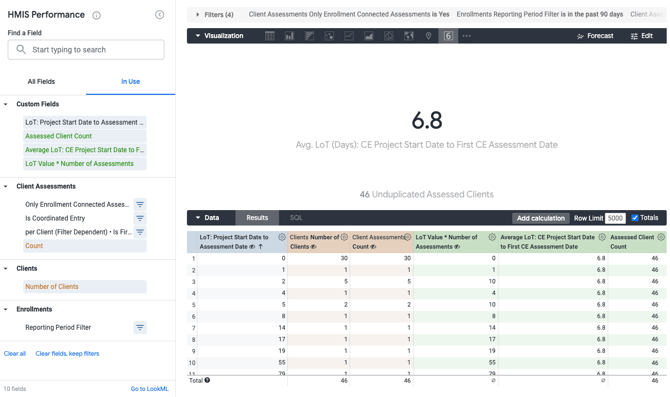Select the column chart visualization icon
The width and height of the screenshot is (670, 397).
tap(289, 36)
